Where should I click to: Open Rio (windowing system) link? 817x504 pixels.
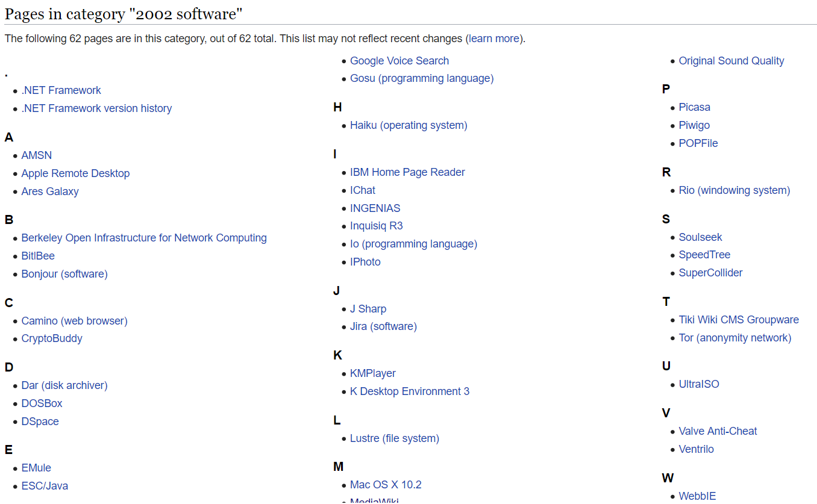click(734, 190)
